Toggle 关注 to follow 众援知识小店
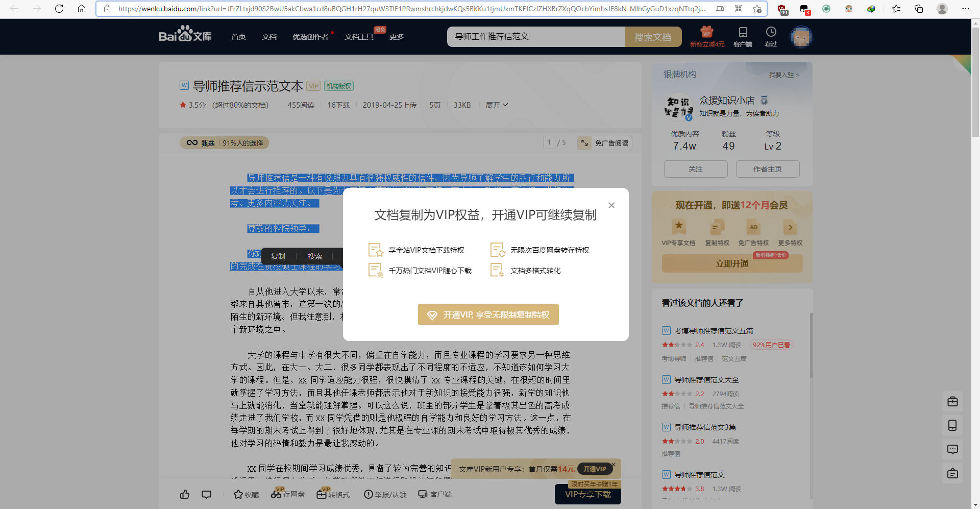Viewport: 980px width, 509px height. point(695,169)
